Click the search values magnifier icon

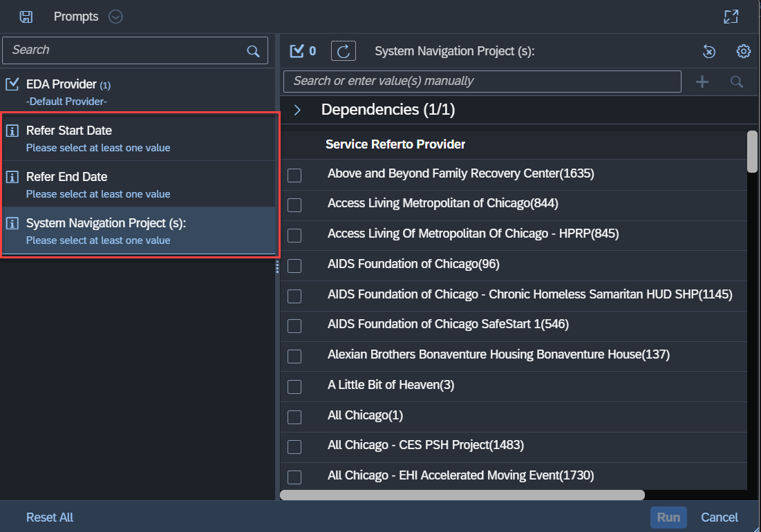pyautogui.click(x=737, y=82)
